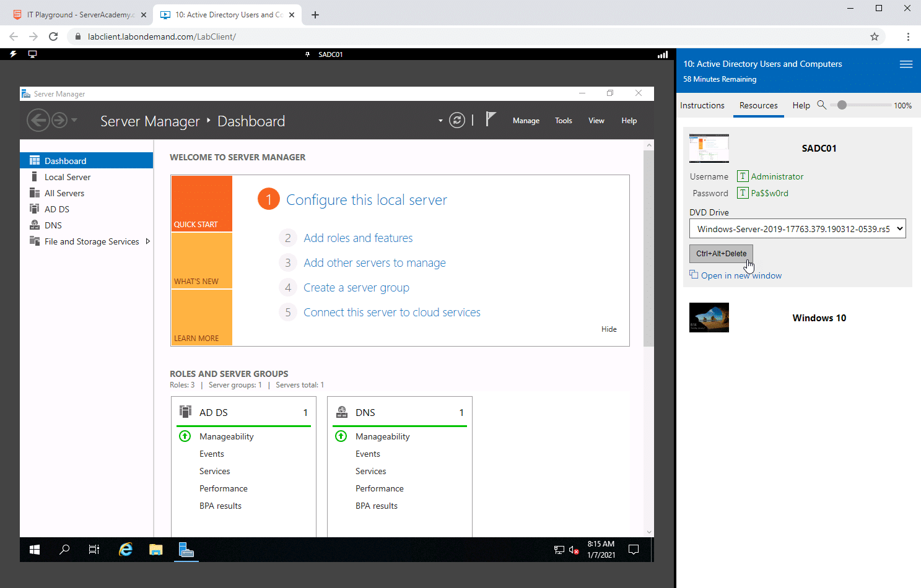This screenshot has width=921, height=588.
Task: Open the lab hamburger menu
Action: coord(906,64)
